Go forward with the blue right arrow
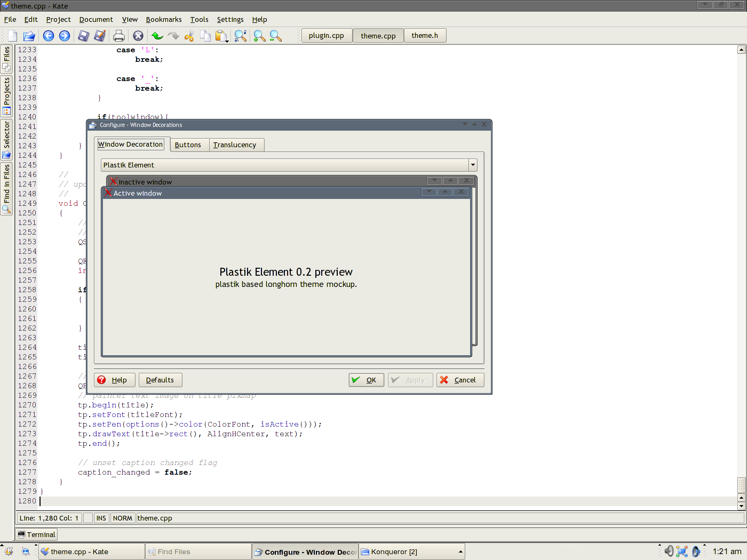Screen dimensions: 747x560 65,36
